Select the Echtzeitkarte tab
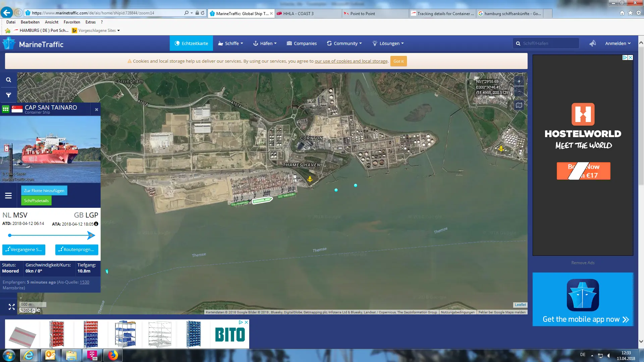This screenshot has width=644, height=362. (191, 43)
